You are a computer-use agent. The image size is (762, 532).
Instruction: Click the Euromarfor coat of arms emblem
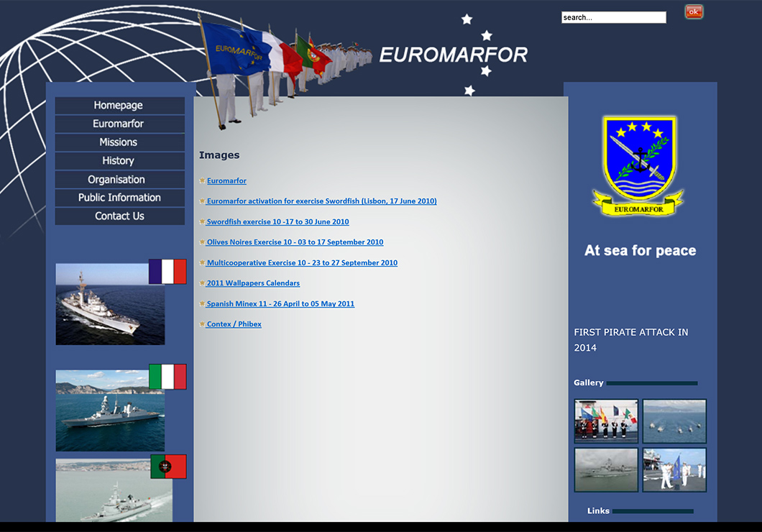coord(638,165)
